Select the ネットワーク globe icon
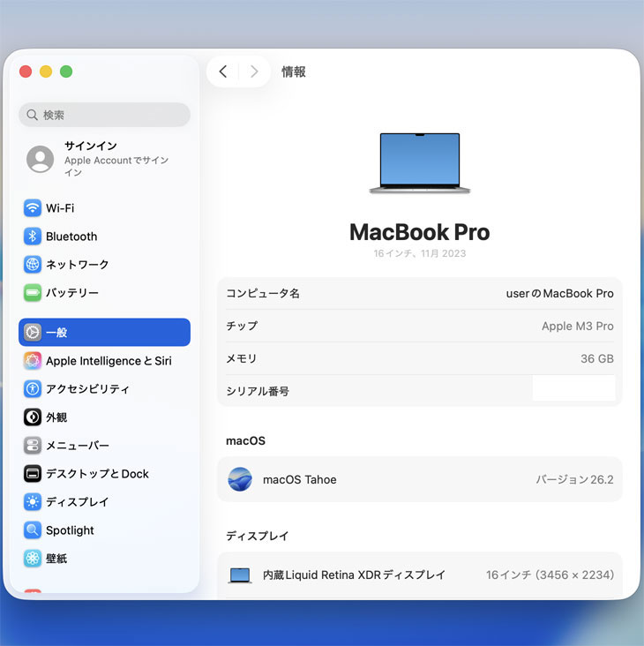644x646 pixels. click(33, 265)
